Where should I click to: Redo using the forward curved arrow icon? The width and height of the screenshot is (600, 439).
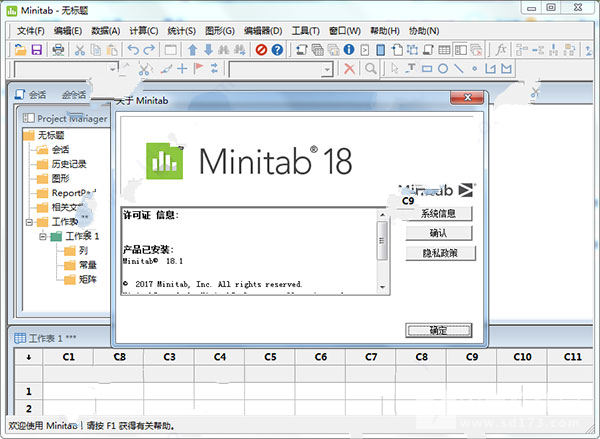pos(149,50)
